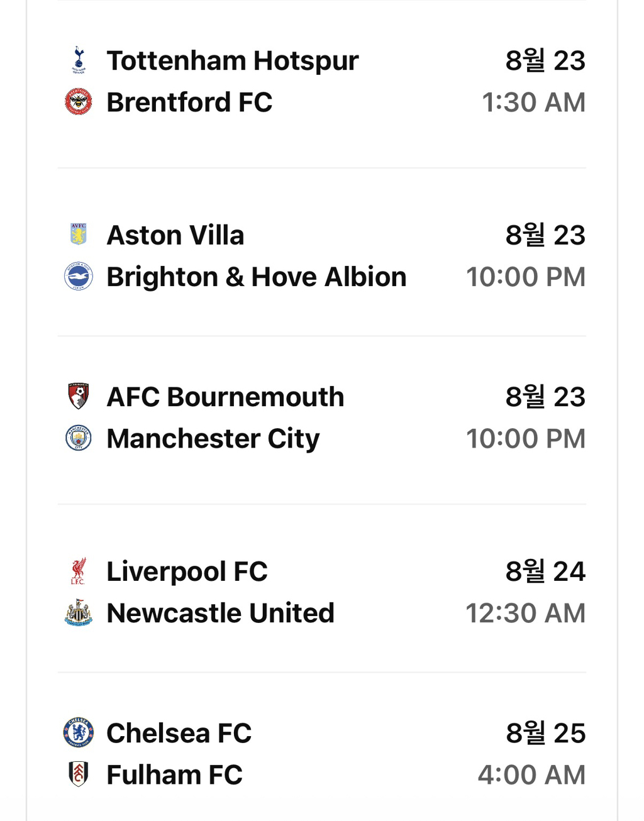This screenshot has width=644, height=821.
Task: Tap the Manchester City crest
Action: coord(79,438)
